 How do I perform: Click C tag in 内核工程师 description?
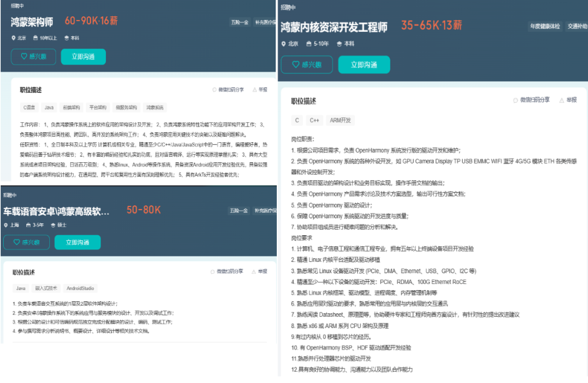(297, 120)
